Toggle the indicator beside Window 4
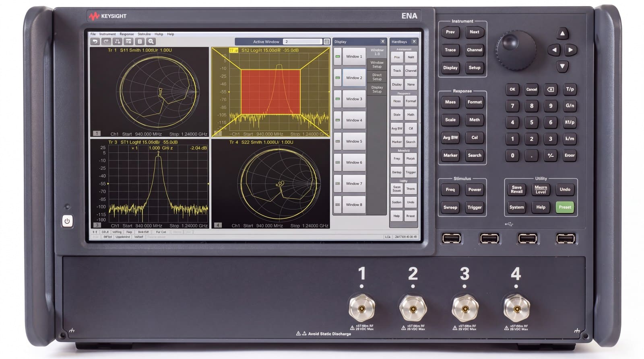This screenshot has height=359, width=644. pyautogui.click(x=338, y=120)
